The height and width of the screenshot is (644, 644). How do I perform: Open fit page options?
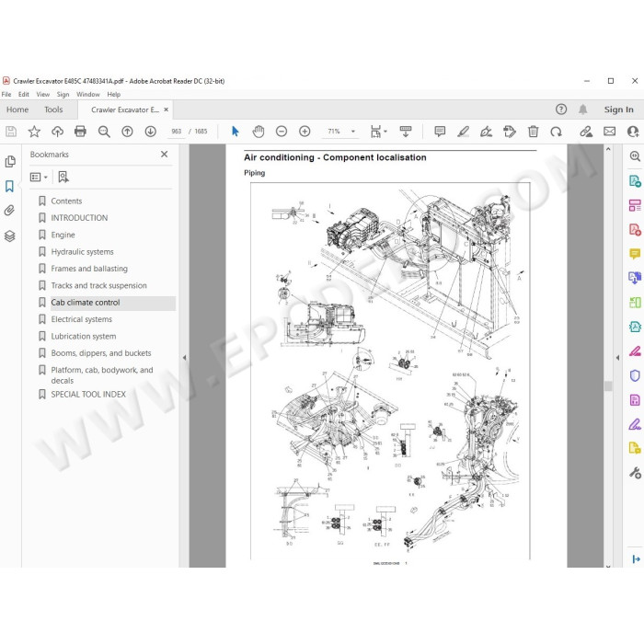tap(378, 132)
